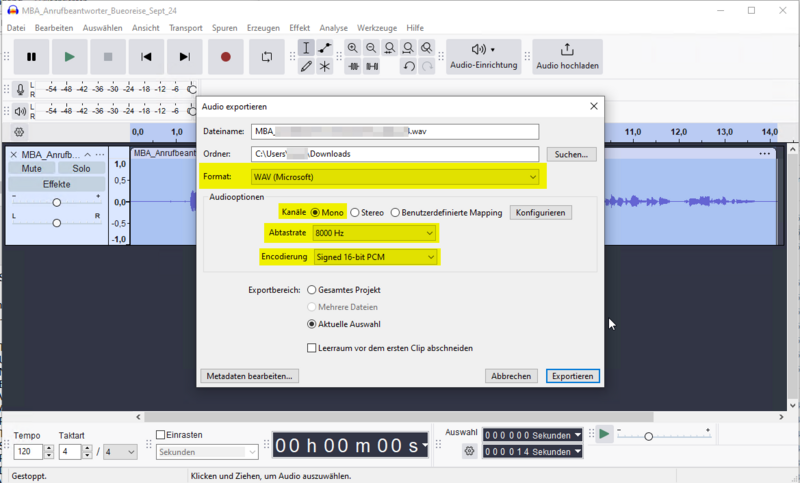Click the Pause transport button

(x=32, y=57)
